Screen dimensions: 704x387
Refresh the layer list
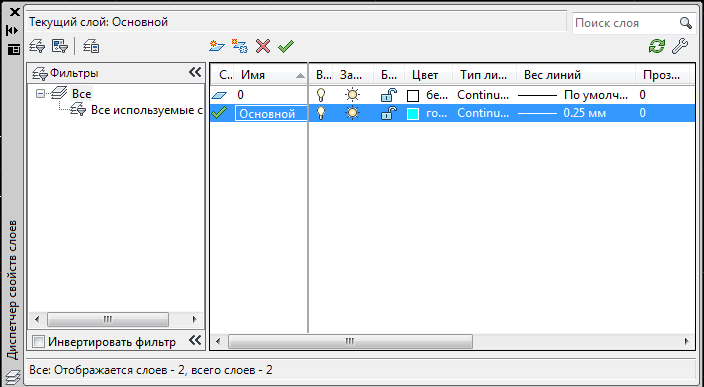tap(657, 46)
